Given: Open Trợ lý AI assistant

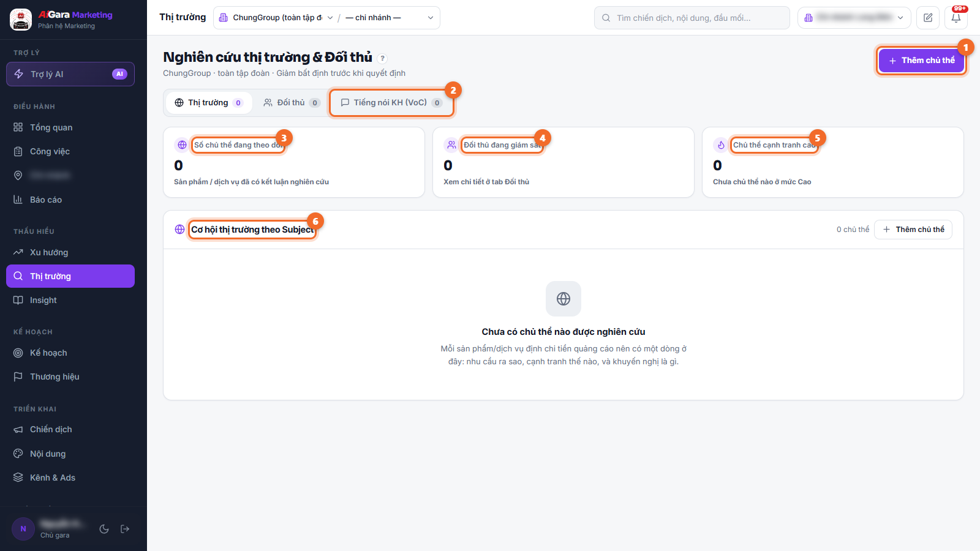Looking at the screenshot, I should pyautogui.click(x=70, y=74).
